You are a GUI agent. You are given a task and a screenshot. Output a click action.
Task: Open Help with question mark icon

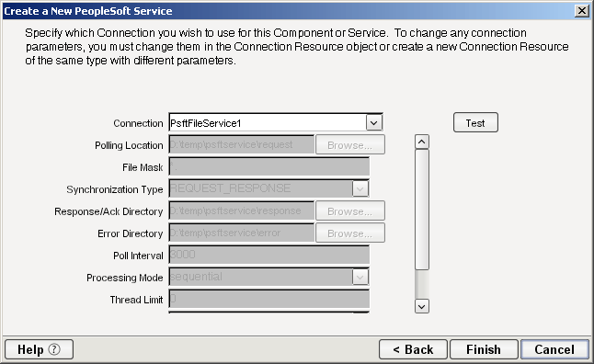tap(39, 349)
